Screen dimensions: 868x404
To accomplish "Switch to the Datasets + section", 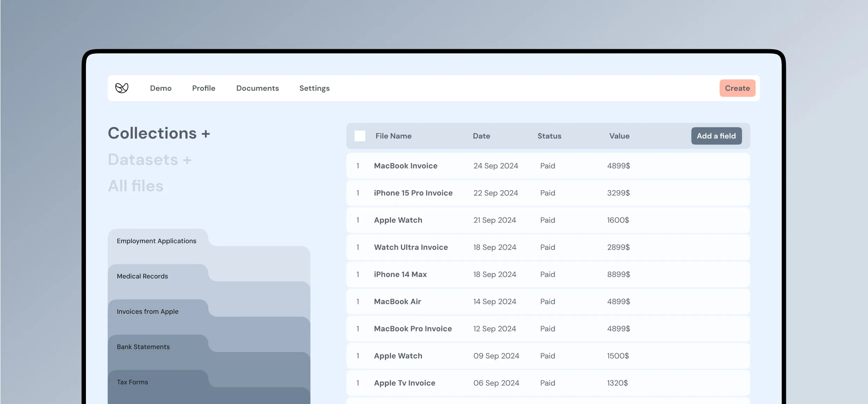I will tap(149, 160).
